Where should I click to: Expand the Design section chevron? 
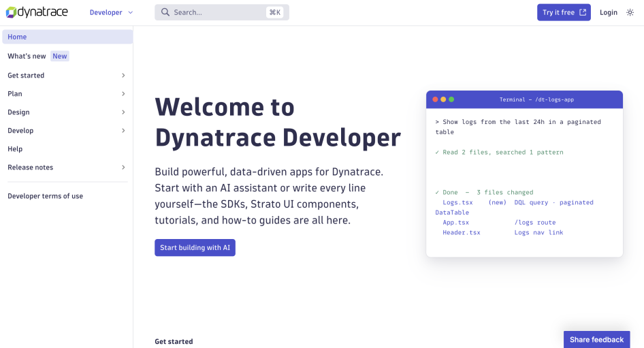(x=123, y=112)
